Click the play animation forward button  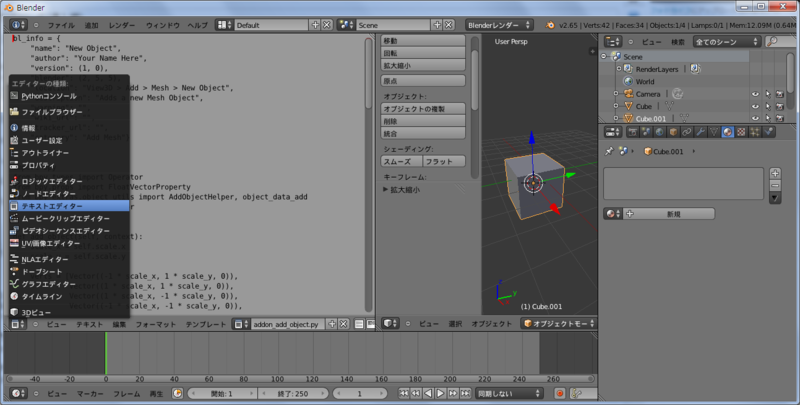[x=440, y=393]
